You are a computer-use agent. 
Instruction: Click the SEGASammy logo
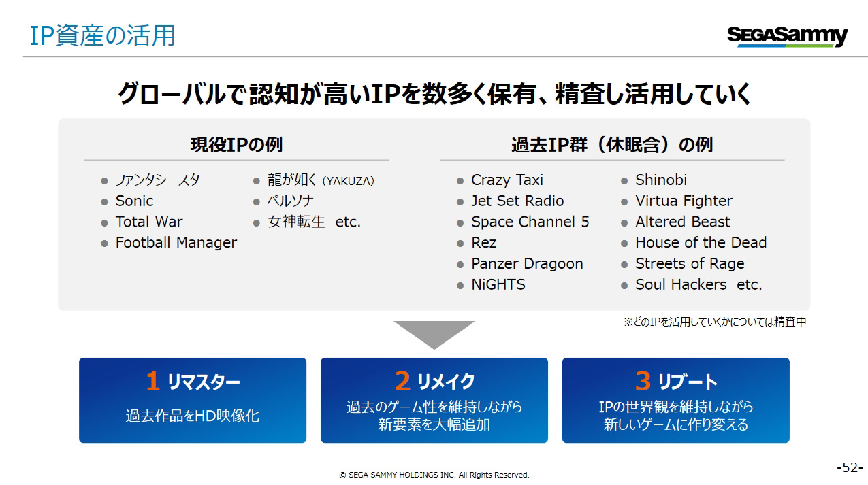point(787,35)
